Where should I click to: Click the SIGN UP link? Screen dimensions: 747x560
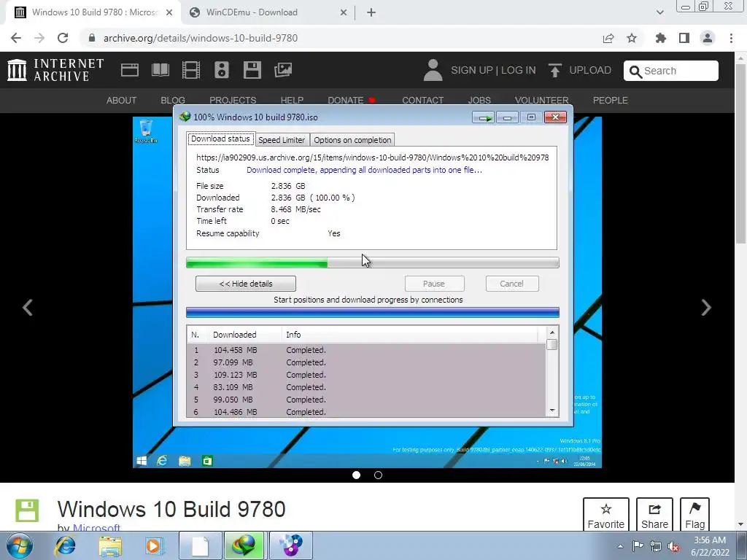[x=472, y=71]
